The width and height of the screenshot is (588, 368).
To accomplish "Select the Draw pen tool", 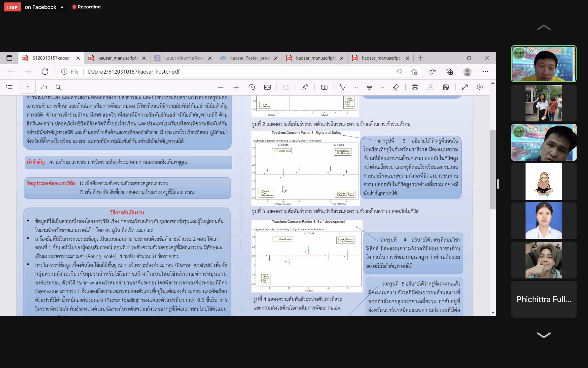I will pos(343,87).
